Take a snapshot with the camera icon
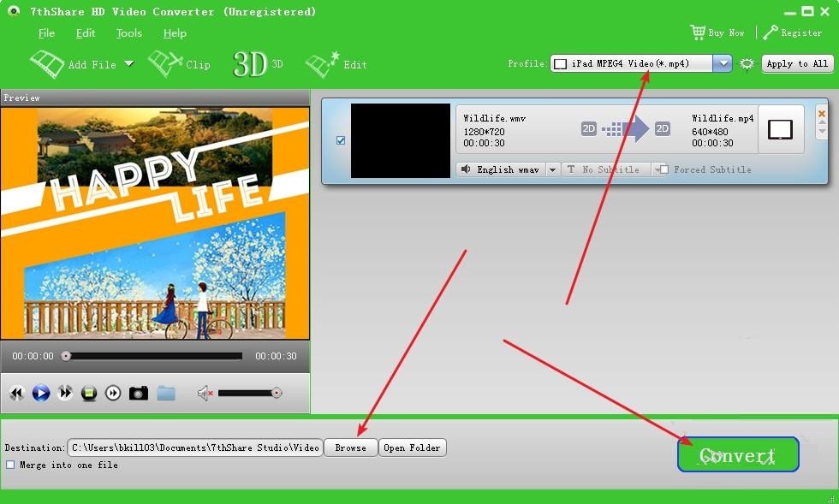 [x=139, y=394]
